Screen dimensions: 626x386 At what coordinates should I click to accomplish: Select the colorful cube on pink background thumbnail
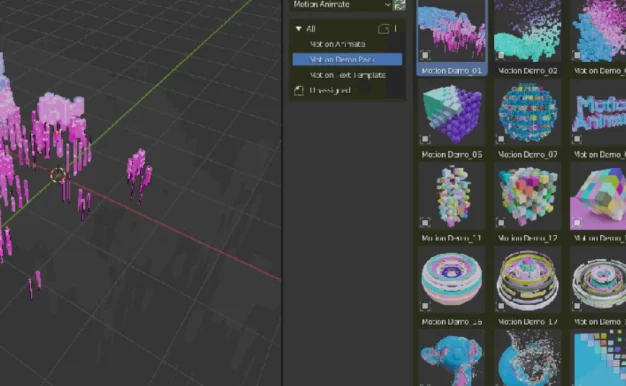(x=598, y=196)
